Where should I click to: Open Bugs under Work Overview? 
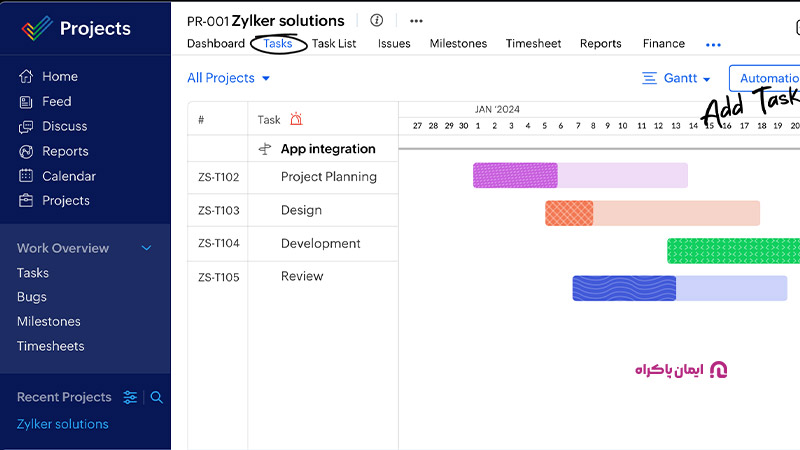tap(32, 297)
